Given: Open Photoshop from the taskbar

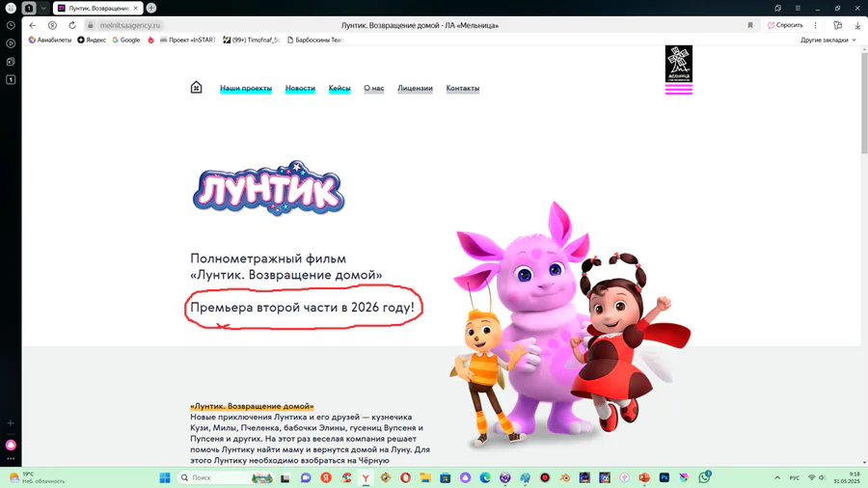Looking at the screenshot, I should pos(665,477).
